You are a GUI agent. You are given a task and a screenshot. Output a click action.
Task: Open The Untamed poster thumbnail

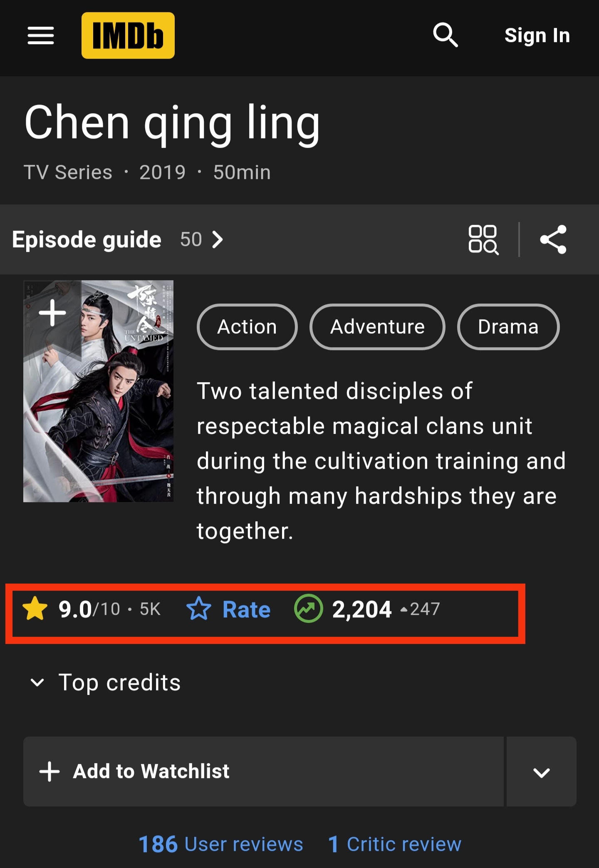click(98, 391)
